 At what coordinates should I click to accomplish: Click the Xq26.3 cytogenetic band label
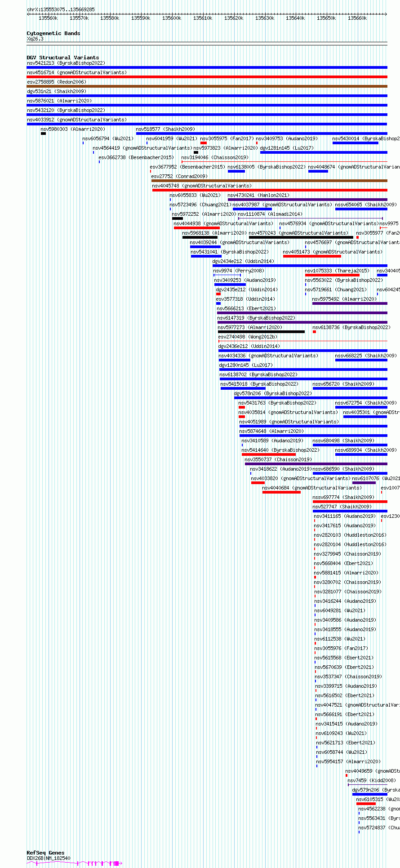point(35,39)
